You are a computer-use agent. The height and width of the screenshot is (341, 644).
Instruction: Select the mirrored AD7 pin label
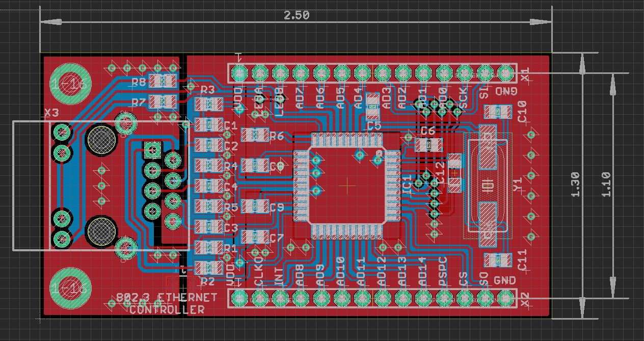(299, 98)
